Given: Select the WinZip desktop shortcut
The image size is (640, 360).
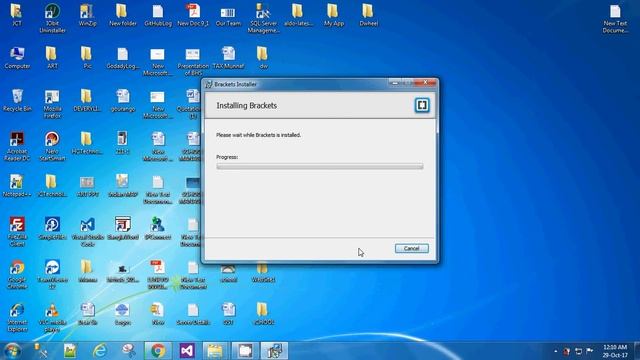Looking at the screenshot, I should 87,15.
